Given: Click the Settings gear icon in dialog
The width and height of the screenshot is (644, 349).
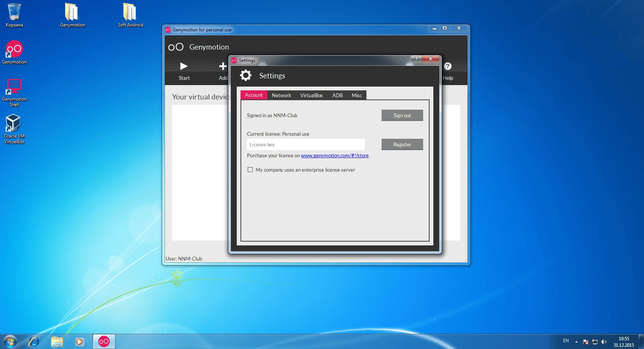Looking at the screenshot, I should click(x=246, y=75).
